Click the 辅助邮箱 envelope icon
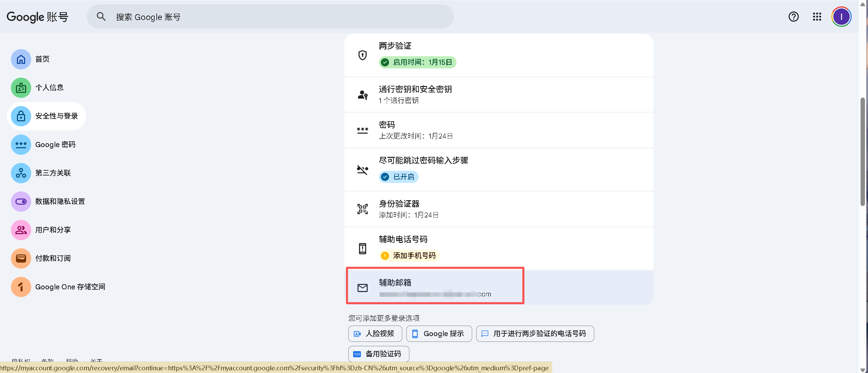The height and width of the screenshot is (373, 868). click(x=363, y=288)
